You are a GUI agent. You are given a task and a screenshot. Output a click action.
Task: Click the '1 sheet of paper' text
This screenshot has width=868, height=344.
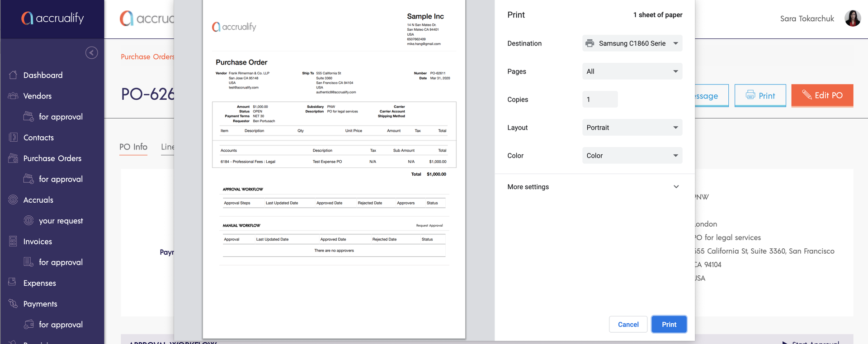pos(658,15)
